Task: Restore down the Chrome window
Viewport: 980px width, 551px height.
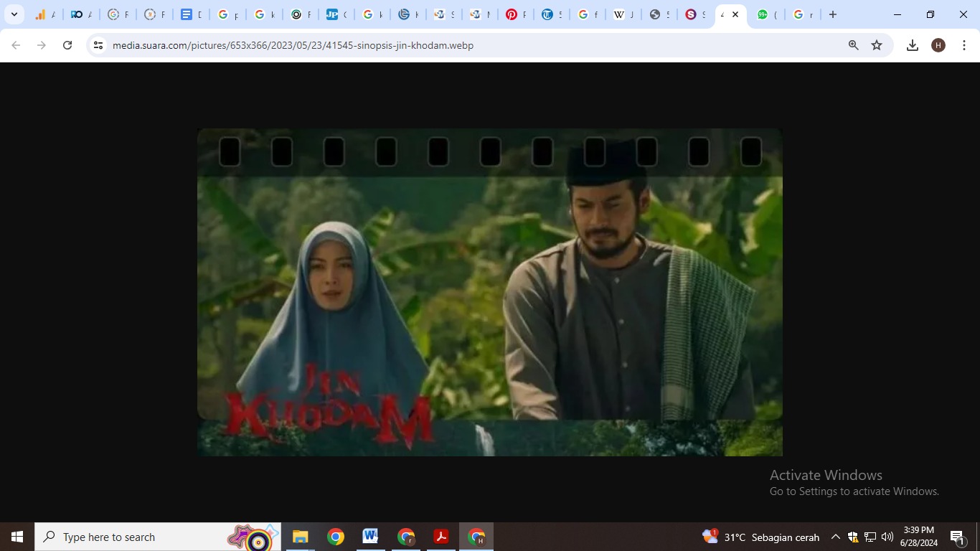Action: pyautogui.click(x=930, y=14)
